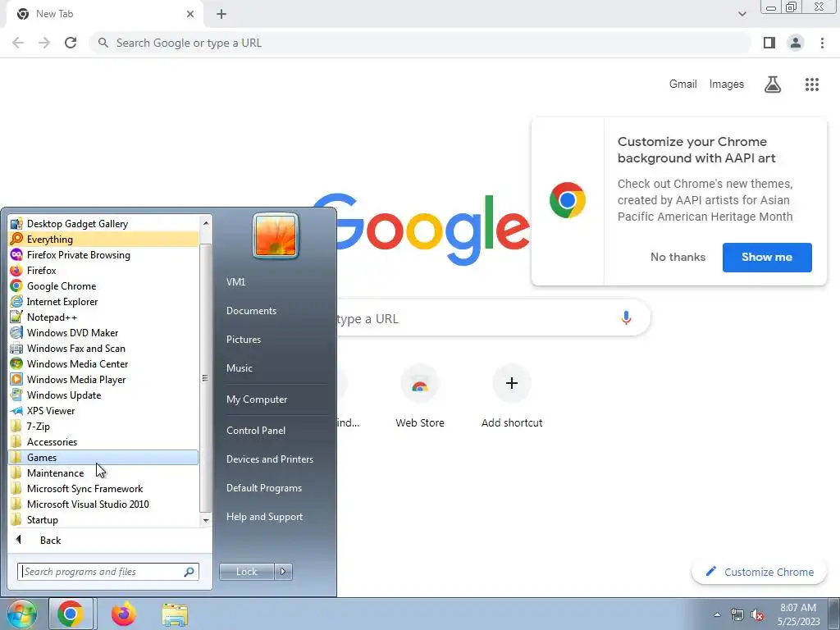Open Firefox Private Browsing entry
The image size is (840, 630).
(104, 254)
